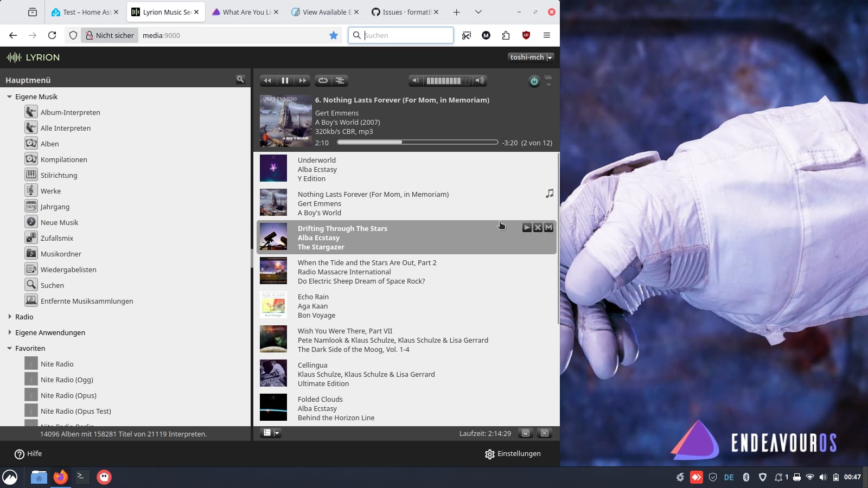Image resolution: width=868 pixels, height=488 pixels.
Task: Select Nite Radio (Opus) favorite
Action: (68, 395)
